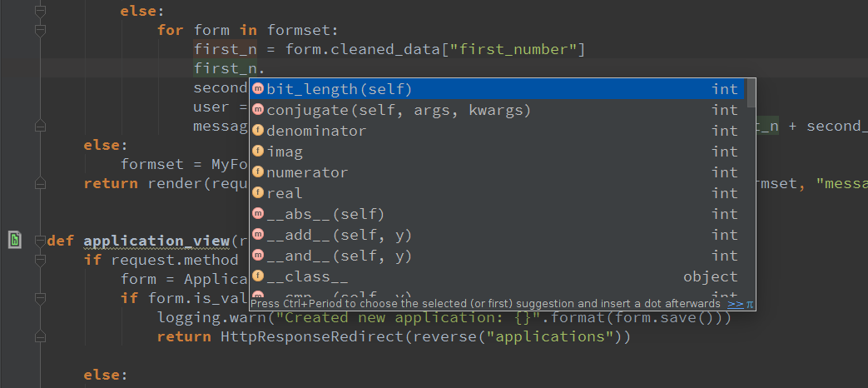This screenshot has height=388, width=868.
Task: Click the field icon beside numerator
Action: [x=258, y=172]
